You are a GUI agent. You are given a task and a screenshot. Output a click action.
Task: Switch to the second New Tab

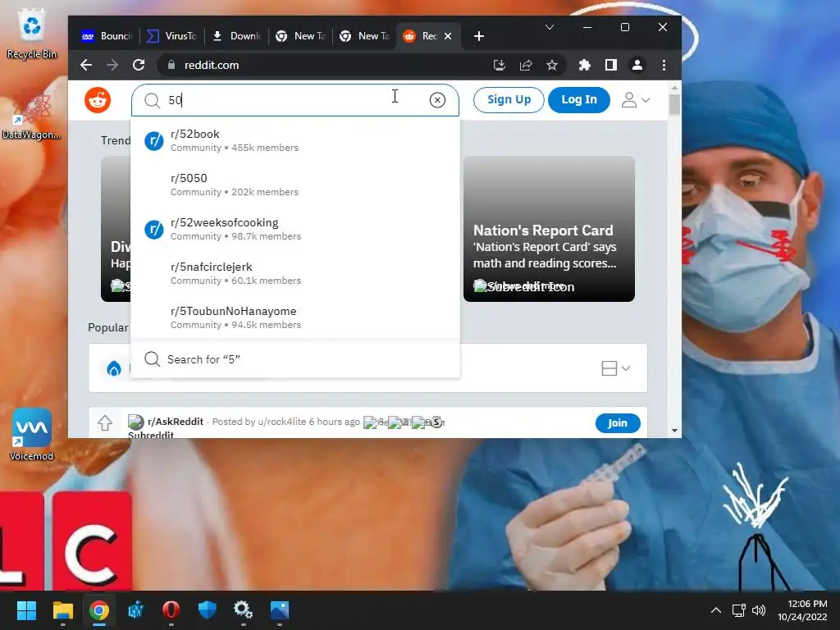[x=365, y=36]
